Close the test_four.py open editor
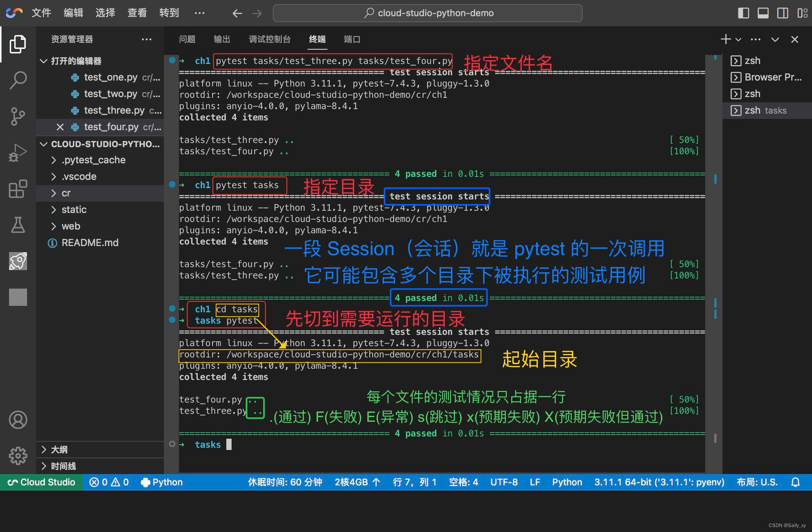The height and width of the screenshot is (532, 812). (x=60, y=127)
